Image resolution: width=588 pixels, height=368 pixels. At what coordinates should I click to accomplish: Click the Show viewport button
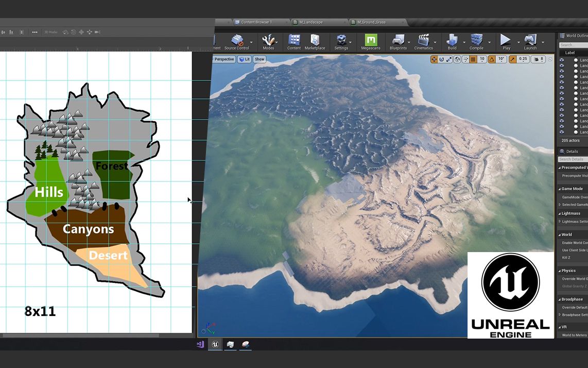point(260,59)
